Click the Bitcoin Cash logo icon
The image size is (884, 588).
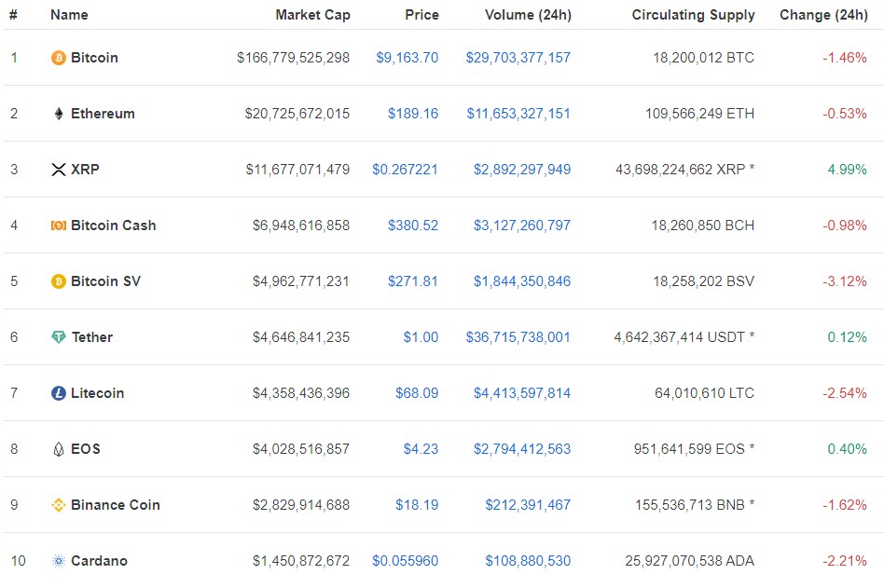pos(59,226)
